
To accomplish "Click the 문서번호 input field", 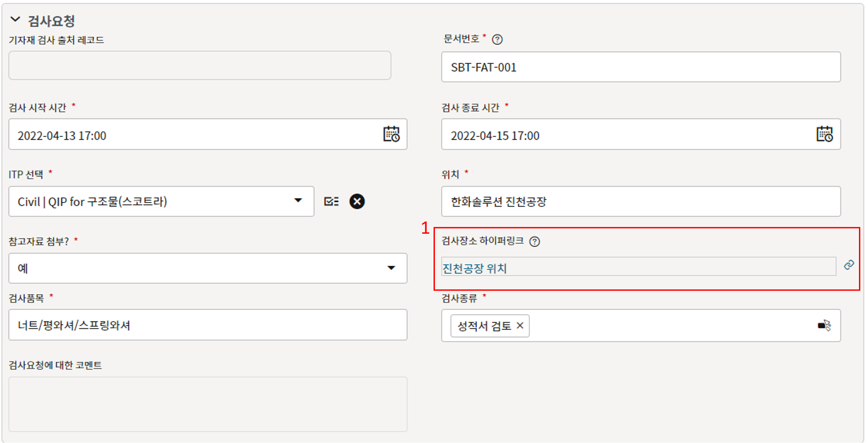I will tap(640, 67).
